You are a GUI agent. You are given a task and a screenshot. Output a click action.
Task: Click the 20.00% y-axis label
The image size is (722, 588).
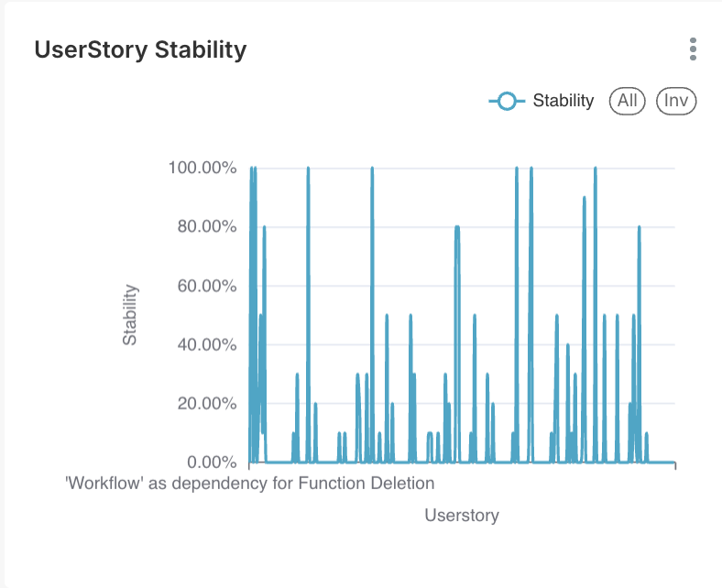[x=207, y=403]
